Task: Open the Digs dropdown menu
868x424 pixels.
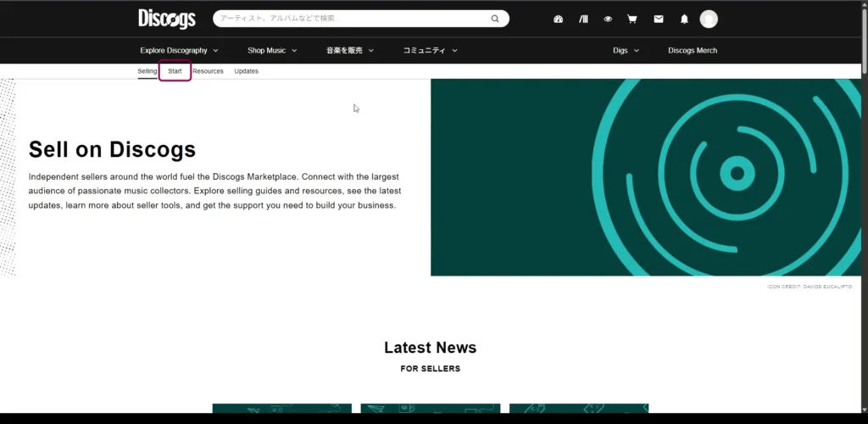Action: pos(626,50)
